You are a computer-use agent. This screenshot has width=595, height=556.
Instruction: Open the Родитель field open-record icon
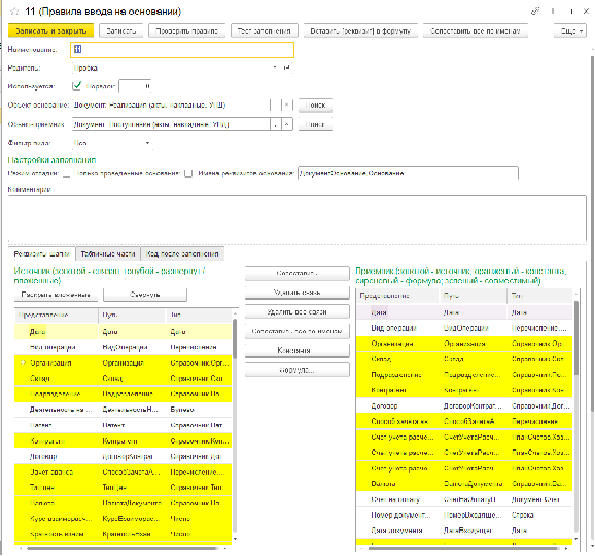coord(287,68)
